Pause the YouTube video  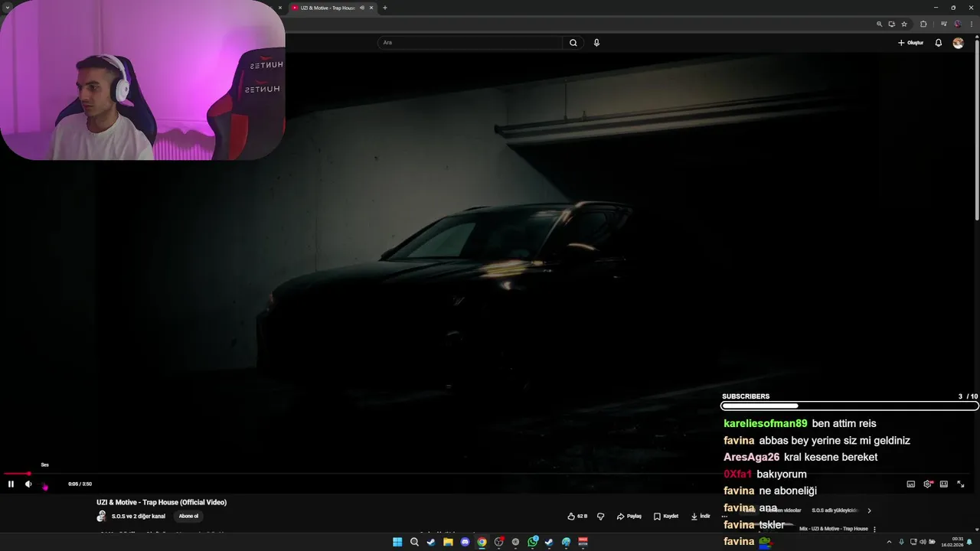11,484
